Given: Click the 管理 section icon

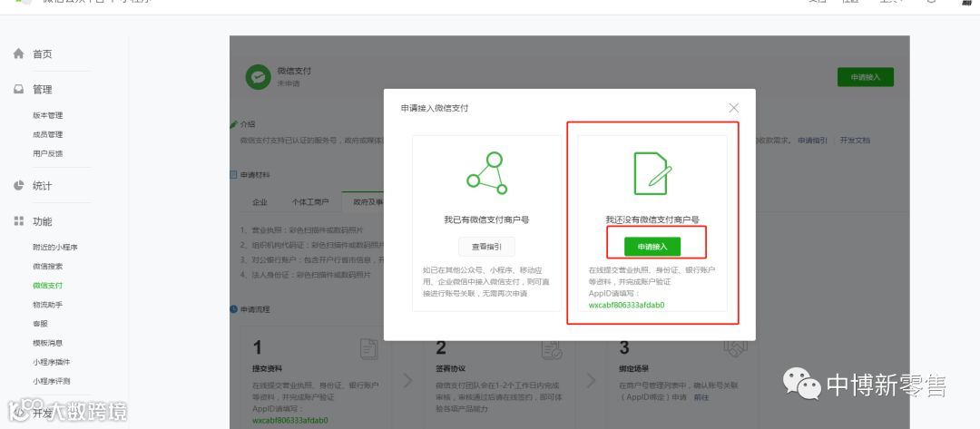Looking at the screenshot, I should click(19, 89).
